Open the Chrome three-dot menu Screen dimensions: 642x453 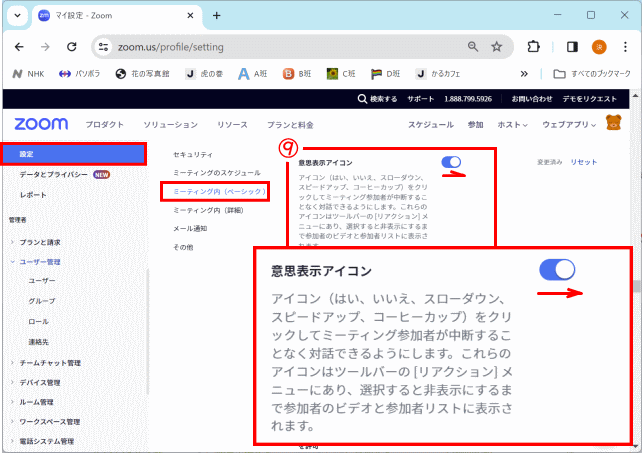[x=625, y=47]
